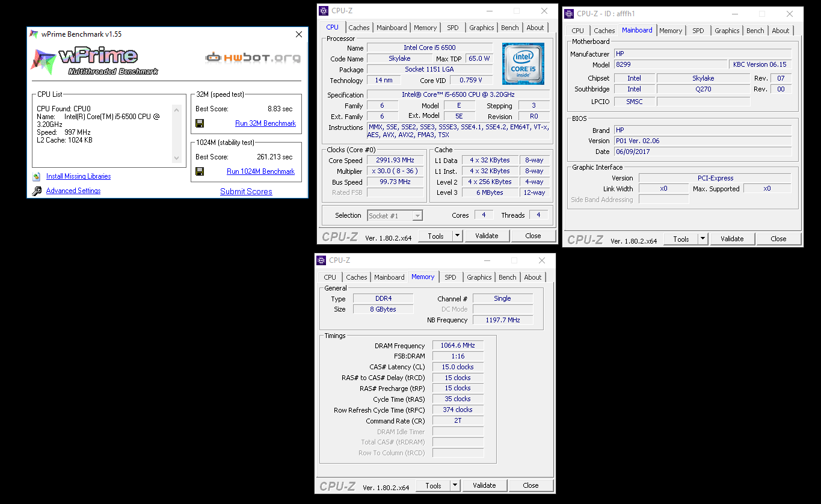This screenshot has width=821, height=504.
Task: Click Validate in CPU-Z CPU window
Action: [487, 236]
